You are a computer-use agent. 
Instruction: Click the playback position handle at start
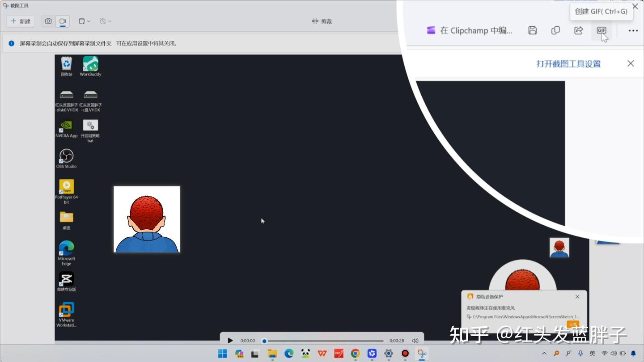click(x=264, y=341)
